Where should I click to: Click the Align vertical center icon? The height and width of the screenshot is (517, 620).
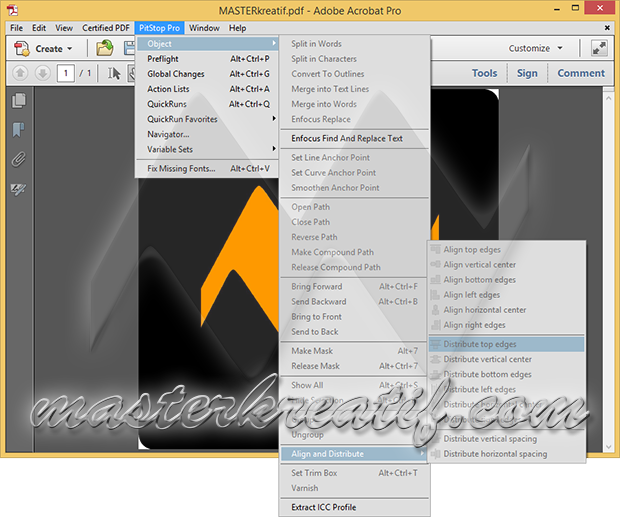[435, 264]
